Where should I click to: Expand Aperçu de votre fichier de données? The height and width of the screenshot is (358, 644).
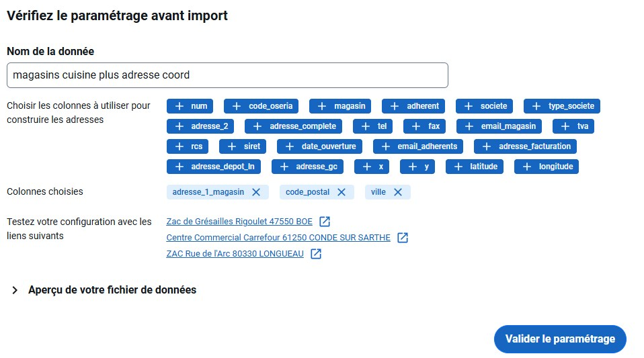tap(15, 290)
